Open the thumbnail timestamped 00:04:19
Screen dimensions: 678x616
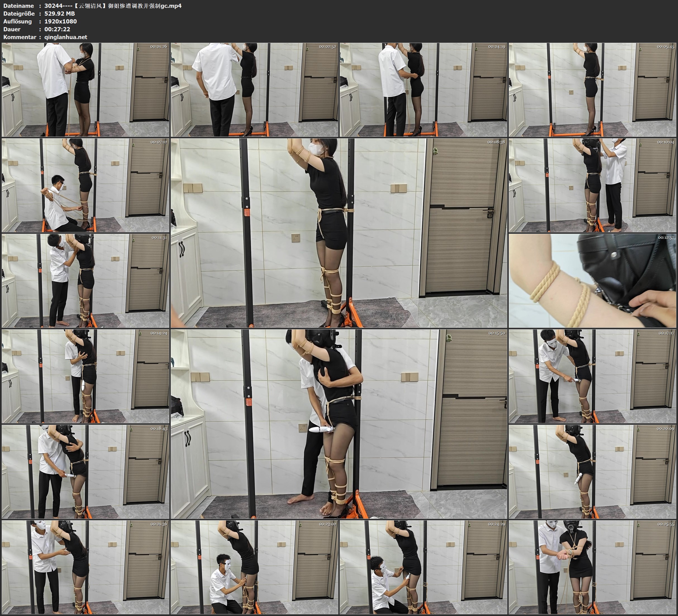(x=424, y=89)
